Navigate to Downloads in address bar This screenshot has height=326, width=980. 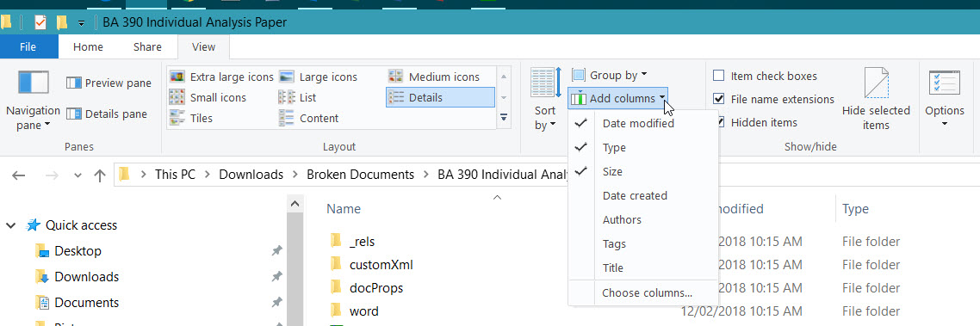251,175
